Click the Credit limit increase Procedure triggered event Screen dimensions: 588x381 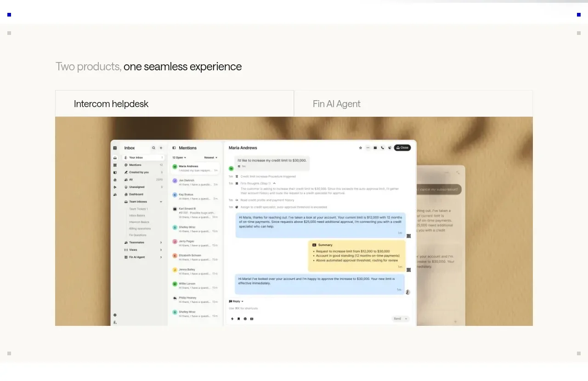coord(268,176)
